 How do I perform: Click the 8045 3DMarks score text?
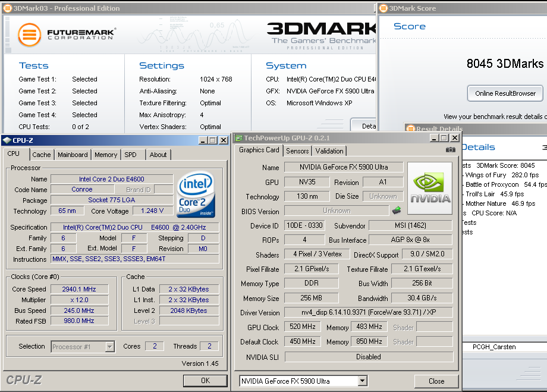[x=505, y=64]
